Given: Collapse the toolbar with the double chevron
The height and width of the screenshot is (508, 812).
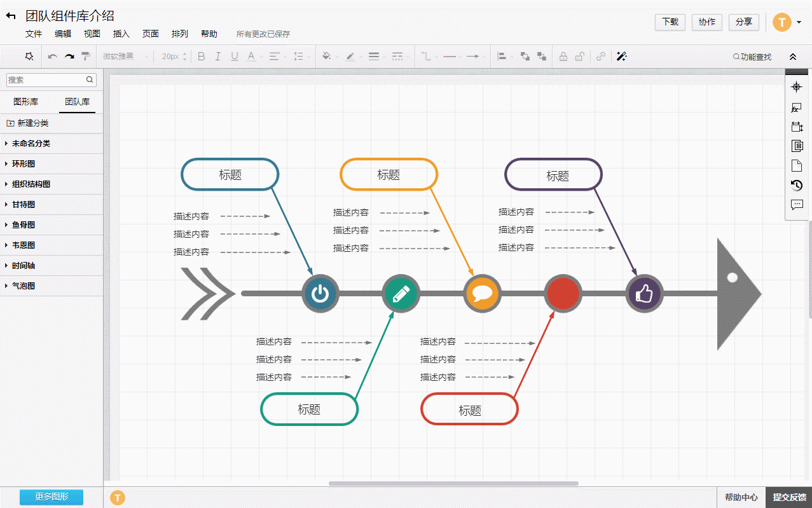Looking at the screenshot, I should pos(793,57).
